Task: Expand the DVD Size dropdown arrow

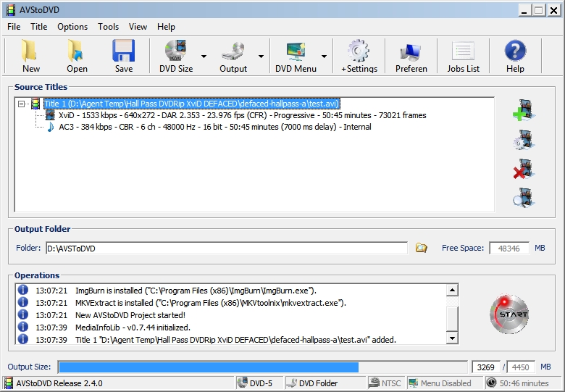Action: [204, 57]
